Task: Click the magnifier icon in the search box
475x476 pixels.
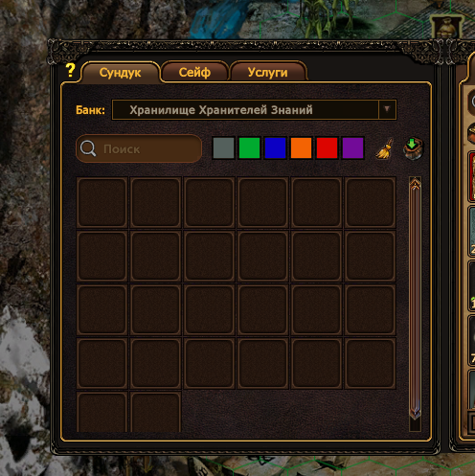Action: coord(88,148)
